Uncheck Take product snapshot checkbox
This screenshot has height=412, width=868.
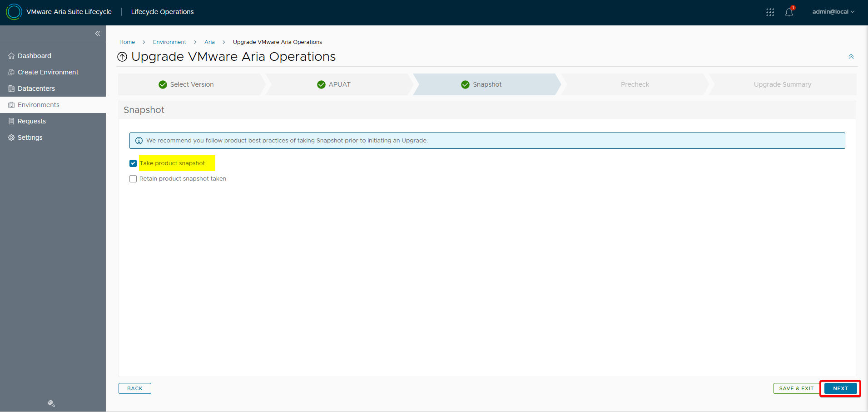point(133,163)
